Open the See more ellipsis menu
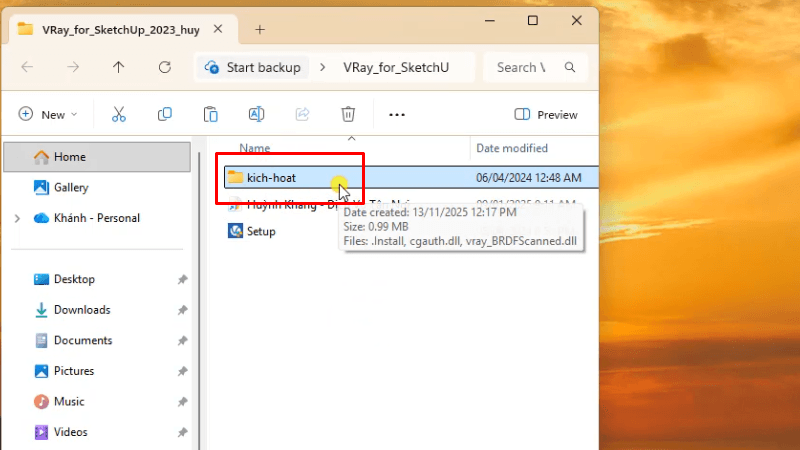Viewport: 800px width, 450px height. click(397, 115)
